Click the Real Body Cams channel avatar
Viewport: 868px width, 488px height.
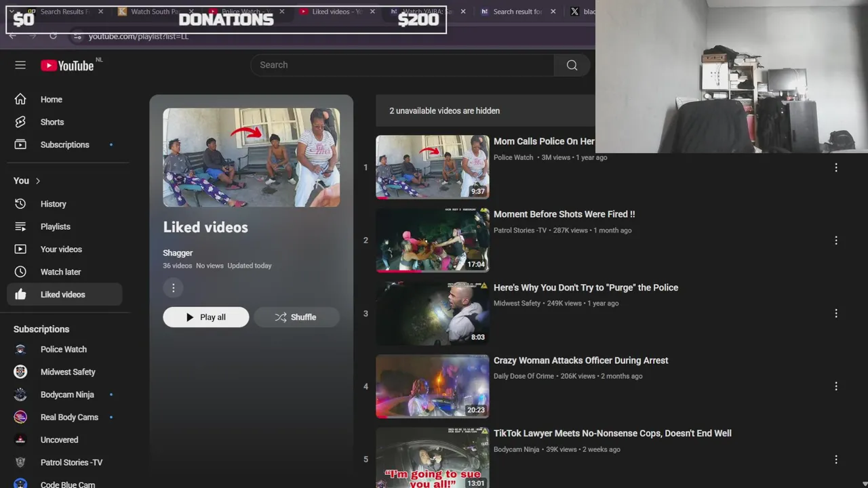click(20, 418)
